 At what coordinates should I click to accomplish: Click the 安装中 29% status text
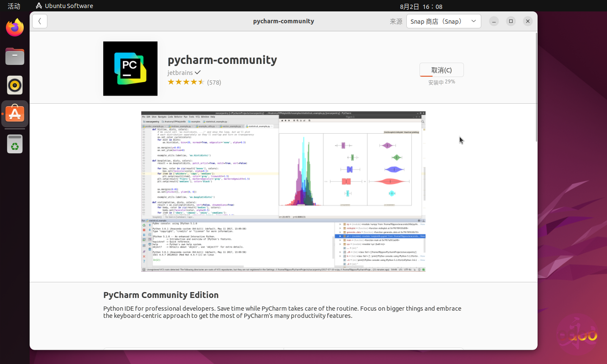coord(441,82)
